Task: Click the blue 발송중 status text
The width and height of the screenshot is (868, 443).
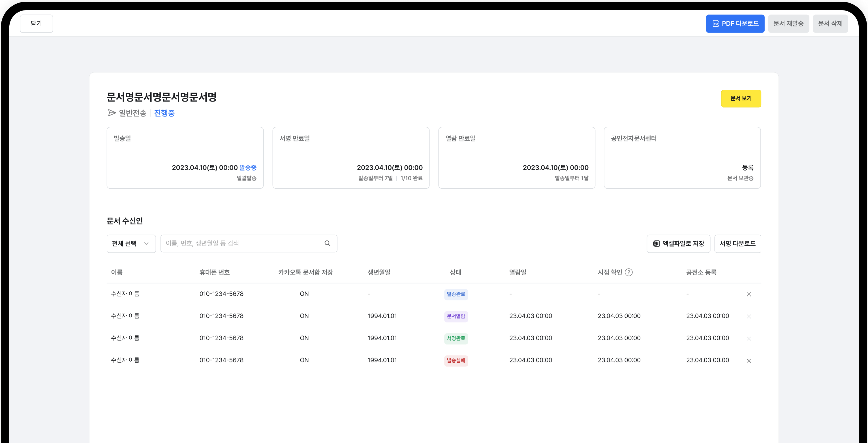Action: click(x=248, y=168)
